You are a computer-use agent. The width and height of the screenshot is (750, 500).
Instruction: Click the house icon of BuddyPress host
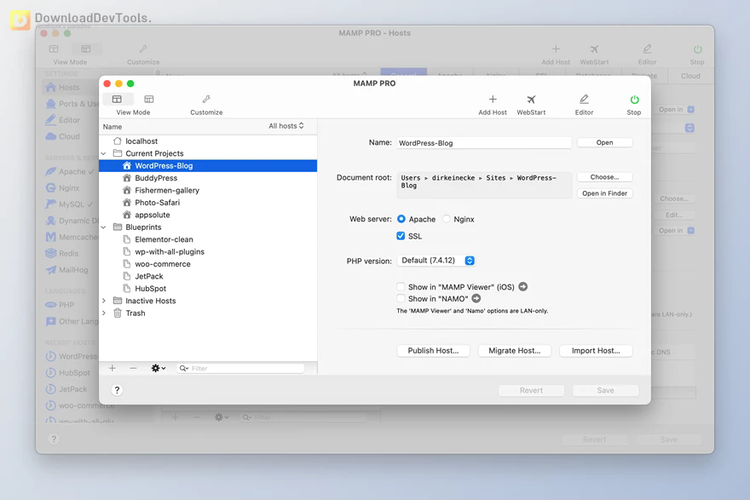pos(126,178)
